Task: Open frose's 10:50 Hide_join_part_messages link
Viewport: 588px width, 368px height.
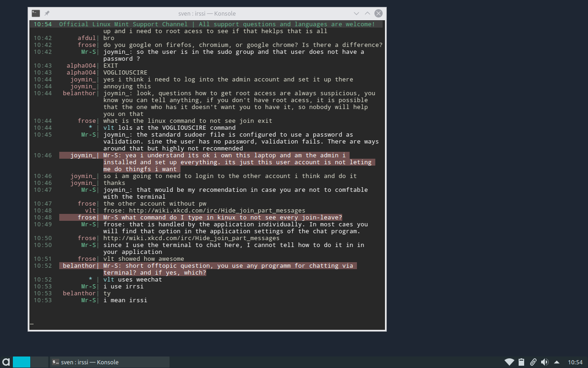Action: tap(192, 238)
